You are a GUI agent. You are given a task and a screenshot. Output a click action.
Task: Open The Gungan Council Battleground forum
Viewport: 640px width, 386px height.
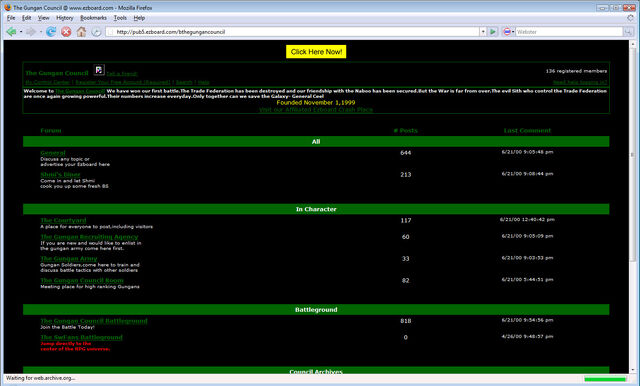pos(94,321)
